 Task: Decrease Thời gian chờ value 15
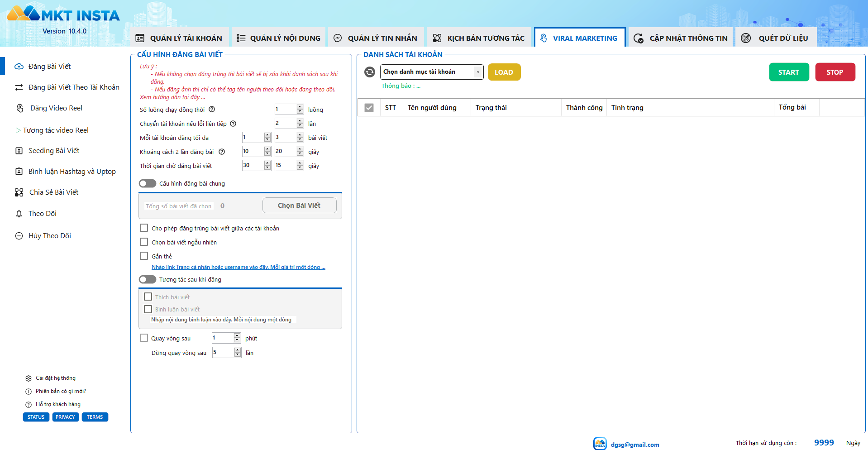pos(300,168)
